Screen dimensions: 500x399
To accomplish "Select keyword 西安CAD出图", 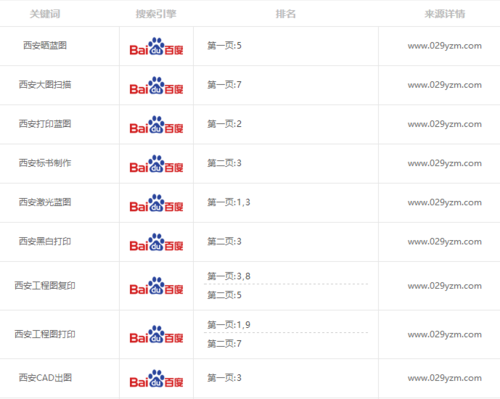I will (x=45, y=378).
